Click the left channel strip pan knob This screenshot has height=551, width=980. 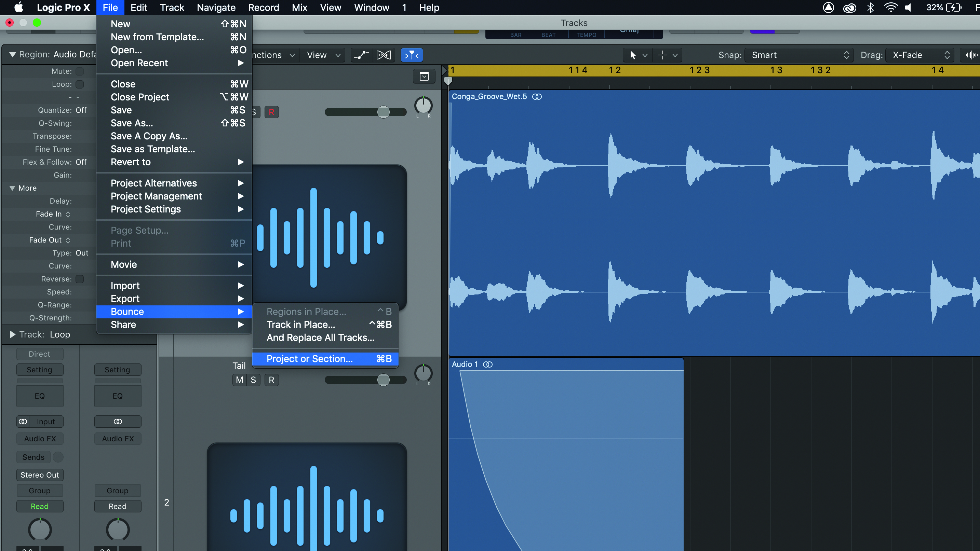click(40, 529)
